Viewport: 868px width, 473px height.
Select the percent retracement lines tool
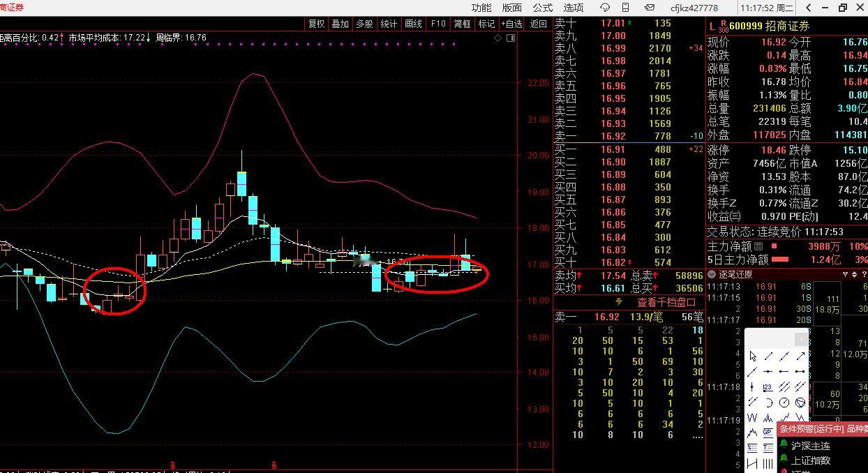coord(752,447)
